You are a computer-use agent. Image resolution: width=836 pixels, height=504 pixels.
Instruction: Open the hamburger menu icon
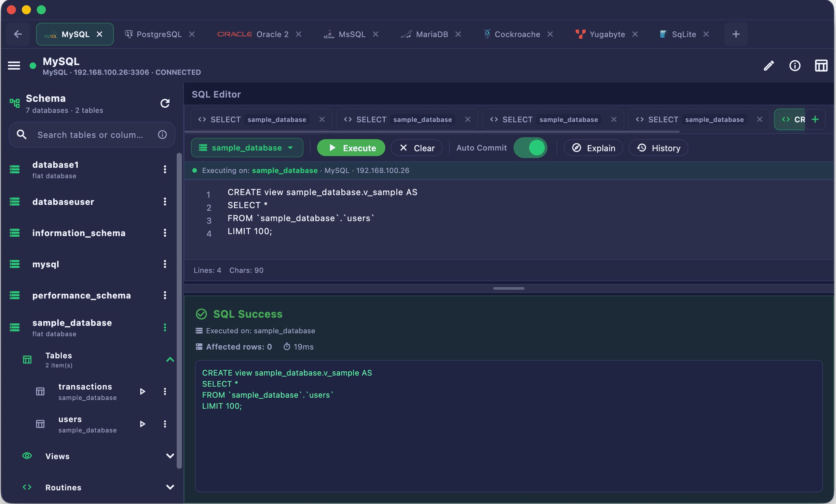14,65
